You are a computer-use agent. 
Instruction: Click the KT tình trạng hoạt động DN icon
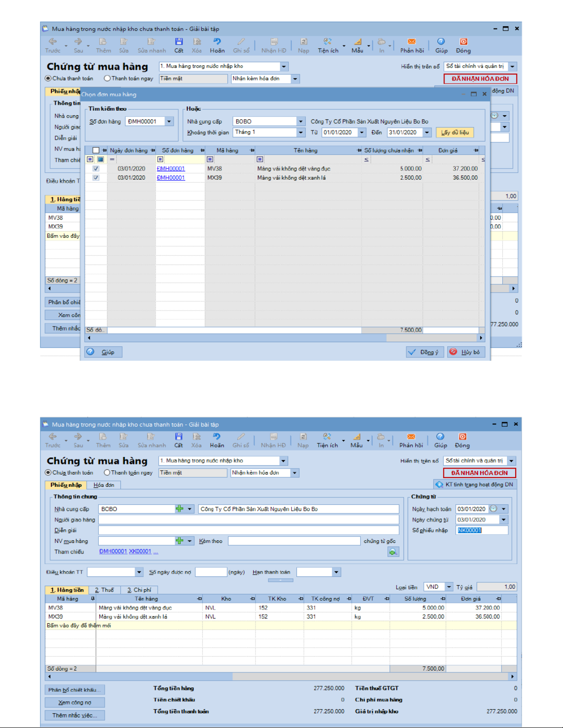[439, 485]
